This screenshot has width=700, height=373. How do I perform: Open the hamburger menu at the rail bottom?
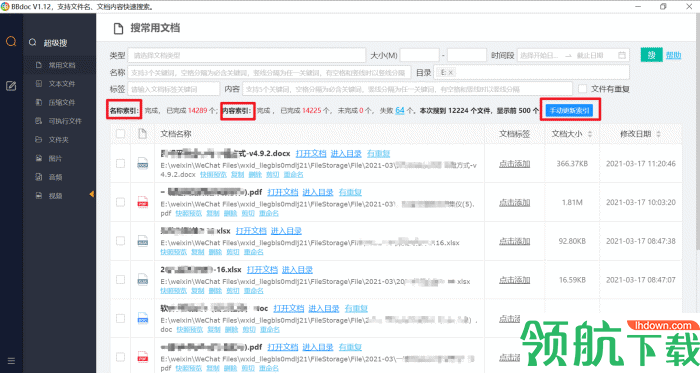[x=11, y=361]
